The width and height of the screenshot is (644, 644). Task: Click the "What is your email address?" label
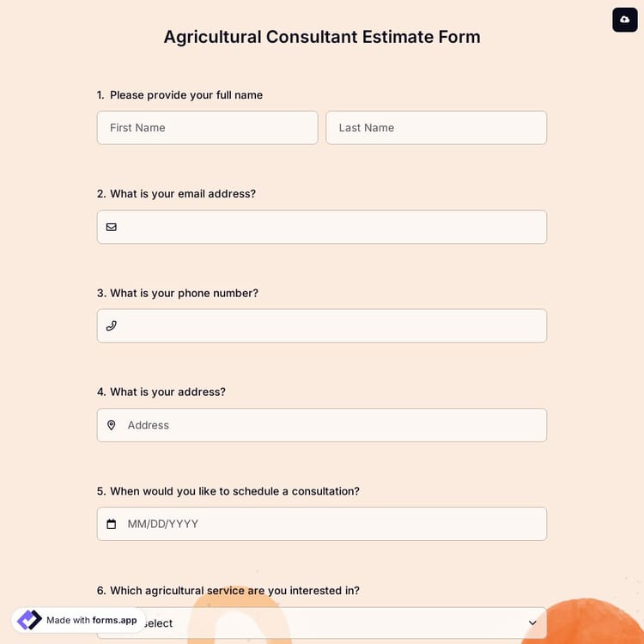click(182, 194)
